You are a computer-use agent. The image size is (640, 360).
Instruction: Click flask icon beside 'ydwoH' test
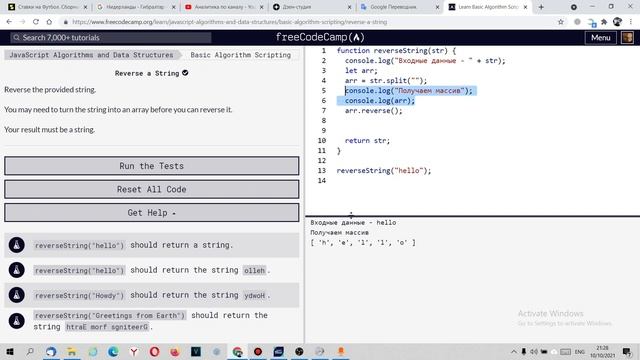[x=17, y=295]
